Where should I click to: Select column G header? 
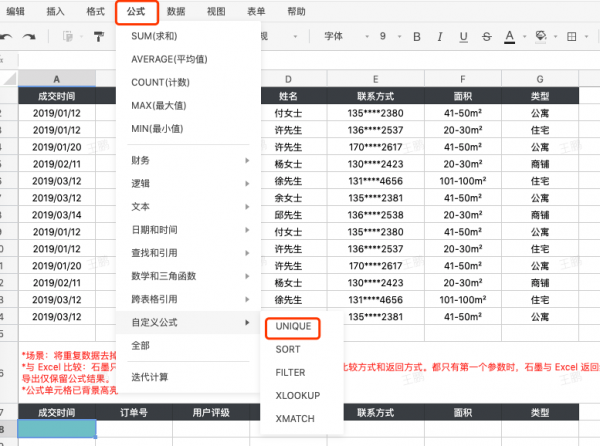coord(540,79)
